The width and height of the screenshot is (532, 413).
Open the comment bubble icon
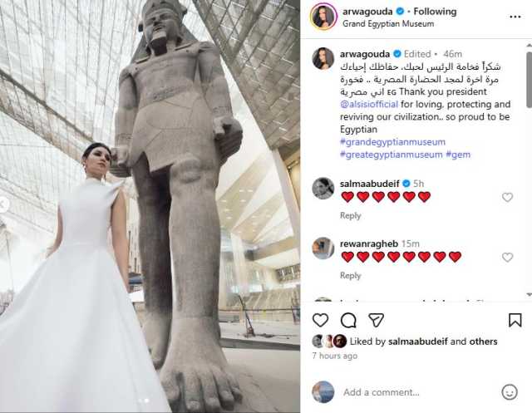348,320
